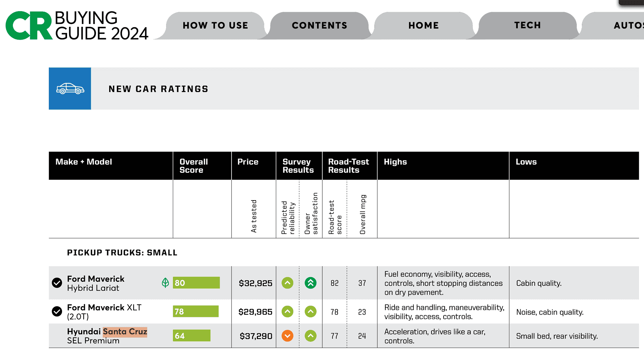Click the Ford Maverick XLT (2.0T) model name

point(104,312)
